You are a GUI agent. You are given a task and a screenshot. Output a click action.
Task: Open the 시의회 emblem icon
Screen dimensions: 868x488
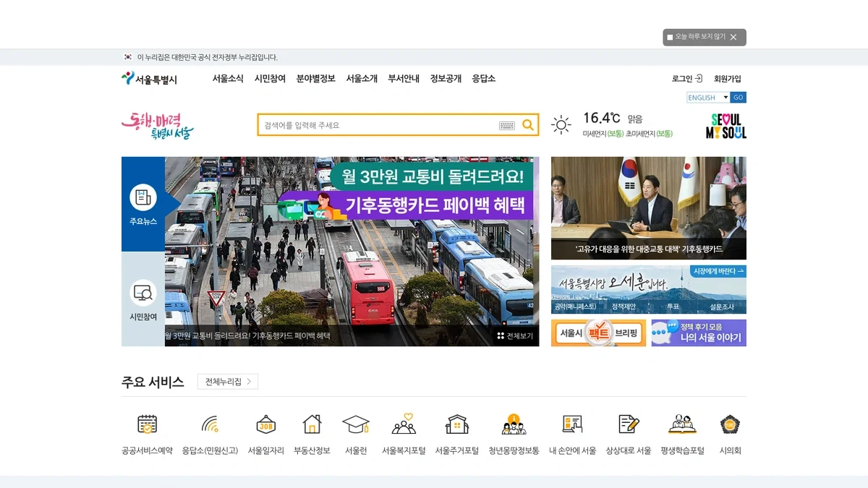click(x=730, y=424)
